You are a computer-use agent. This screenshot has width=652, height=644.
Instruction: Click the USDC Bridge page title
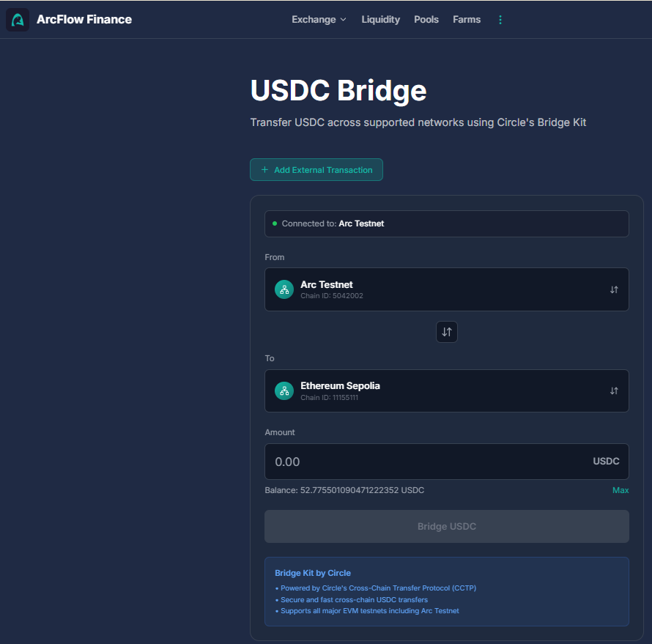[338, 91]
